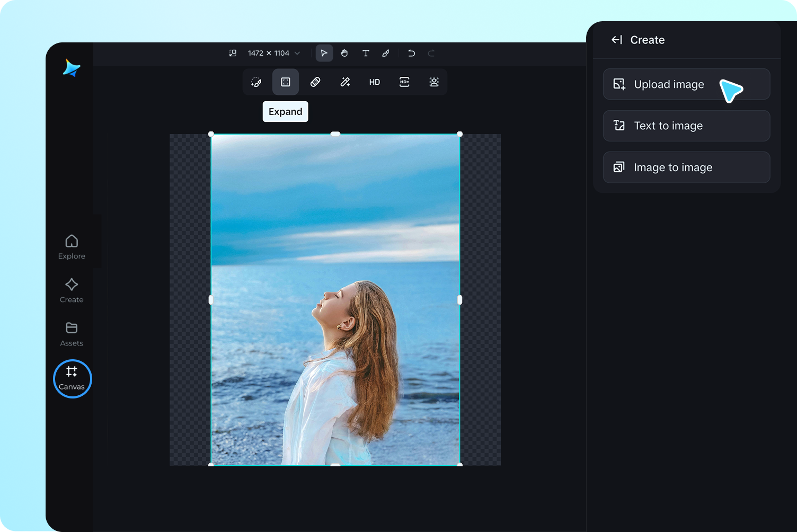Viewport: 797px width, 532px height.
Task: Select the paintbrush tool in top toolbar
Action: click(386, 53)
